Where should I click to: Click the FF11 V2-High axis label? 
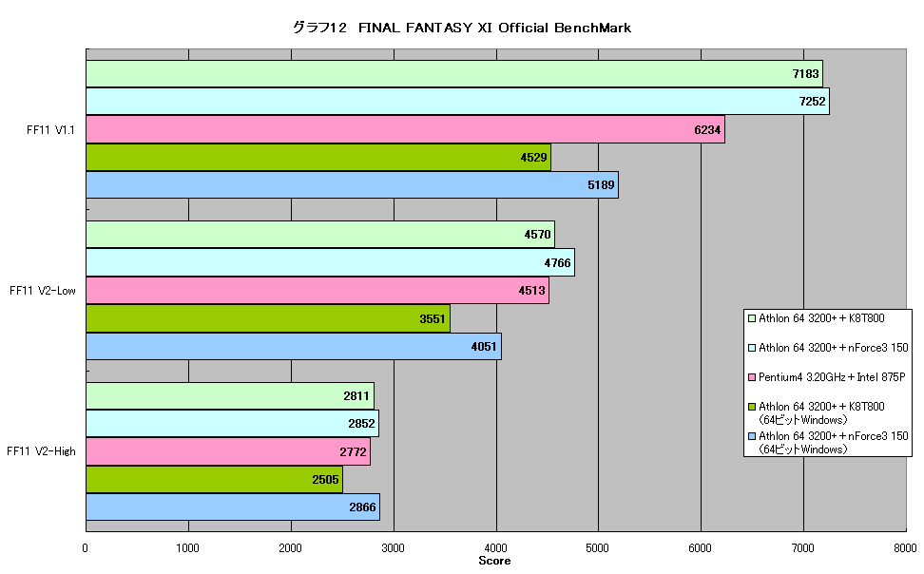tap(41, 451)
